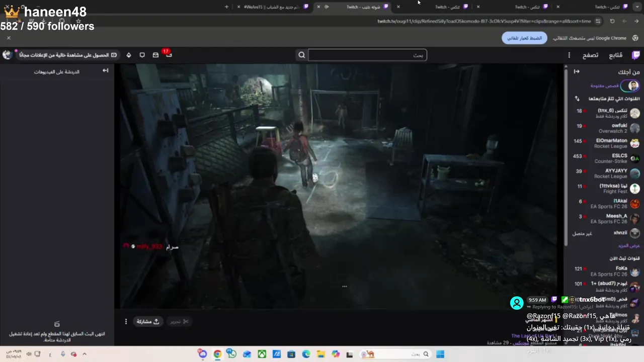The width and height of the screenshot is (644, 362).
Task: Collapse the chat on videos panel
Action: pyautogui.click(x=105, y=71)
